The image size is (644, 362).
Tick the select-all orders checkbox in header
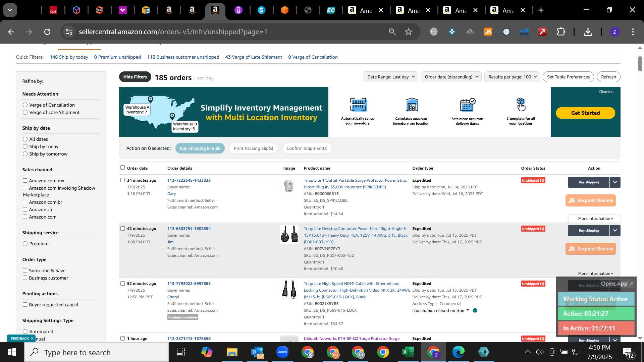[122, 168]
